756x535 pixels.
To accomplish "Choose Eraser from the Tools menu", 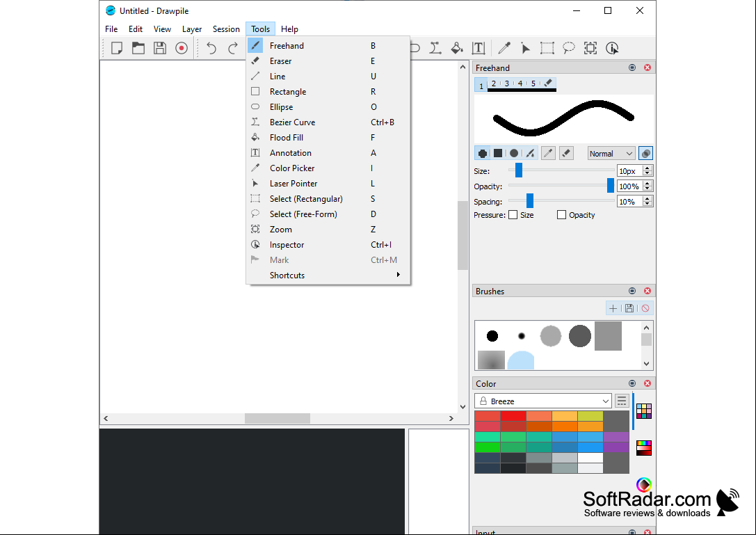I will pyautogui.click(x=328, y=61).
